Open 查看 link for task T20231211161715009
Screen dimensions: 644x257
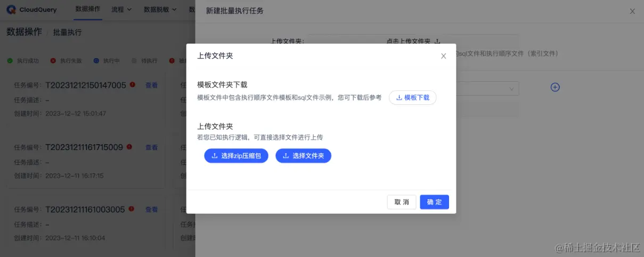152,147
